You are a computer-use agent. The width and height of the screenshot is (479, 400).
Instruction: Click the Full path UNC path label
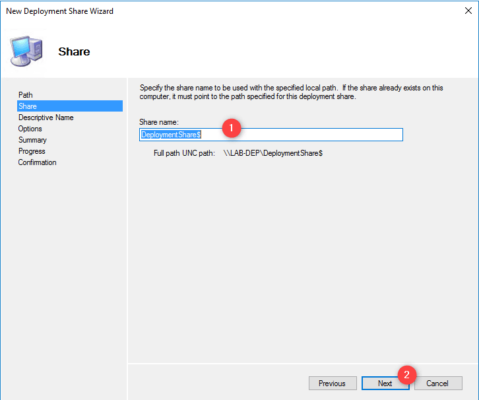pyautogui.click(x=184, y=153)
